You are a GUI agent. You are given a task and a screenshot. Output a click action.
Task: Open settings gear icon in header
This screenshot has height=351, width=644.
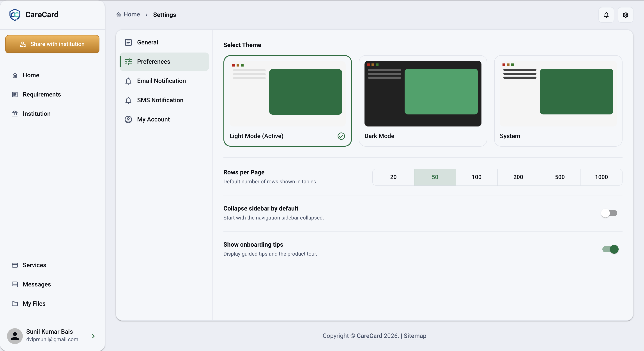pyautogui.click(x=626, y=15)
